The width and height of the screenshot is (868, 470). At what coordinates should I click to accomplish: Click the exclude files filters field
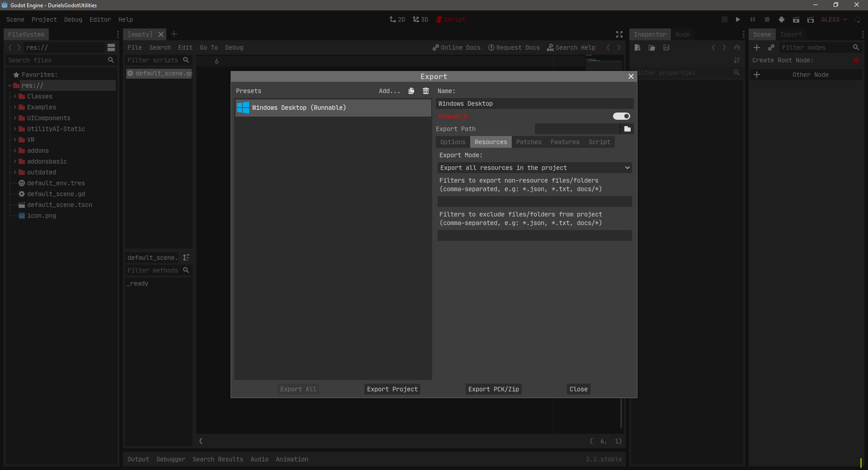tap(535, 235)
